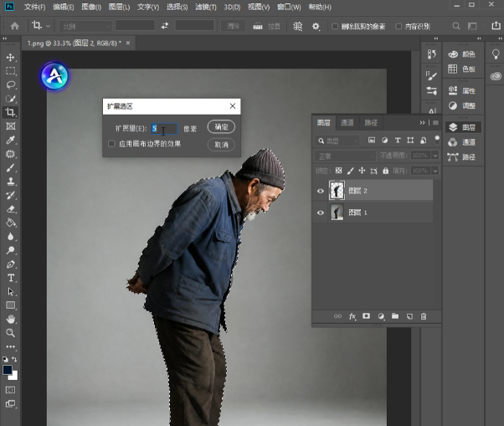Enable 应用画布边界的效果 checkbox
The image size is (504, 426).
click(111, 144)
